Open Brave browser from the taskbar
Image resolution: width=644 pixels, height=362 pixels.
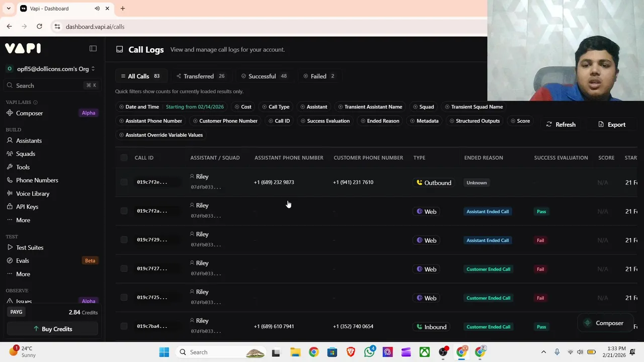(351, 352)
